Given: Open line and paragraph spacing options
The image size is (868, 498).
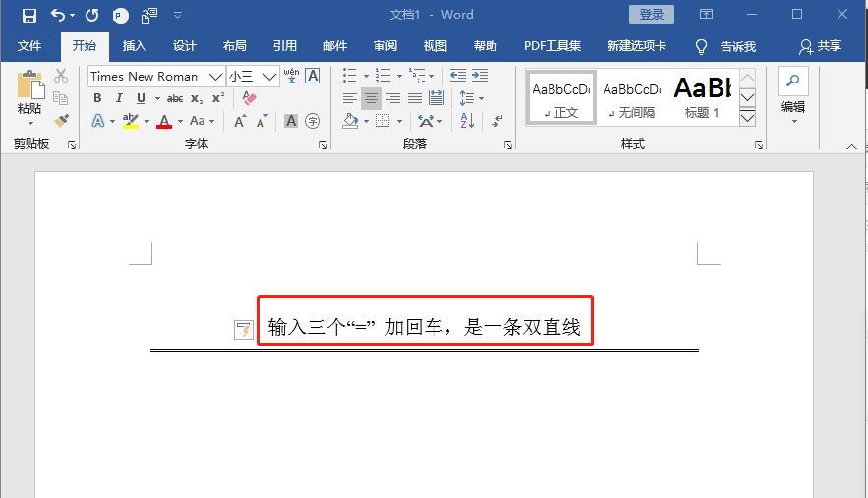Looking at the screenshot, I should tap(471, 98).
